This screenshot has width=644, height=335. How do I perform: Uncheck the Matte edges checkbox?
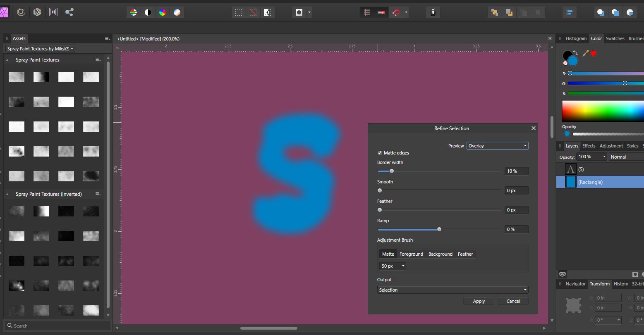pos(380,153)
